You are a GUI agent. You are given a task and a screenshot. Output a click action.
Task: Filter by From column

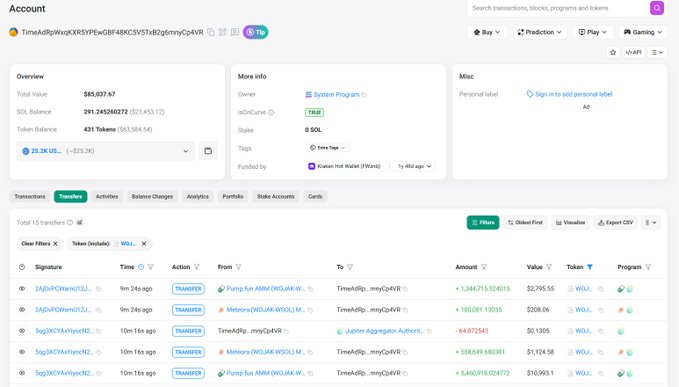239,267
